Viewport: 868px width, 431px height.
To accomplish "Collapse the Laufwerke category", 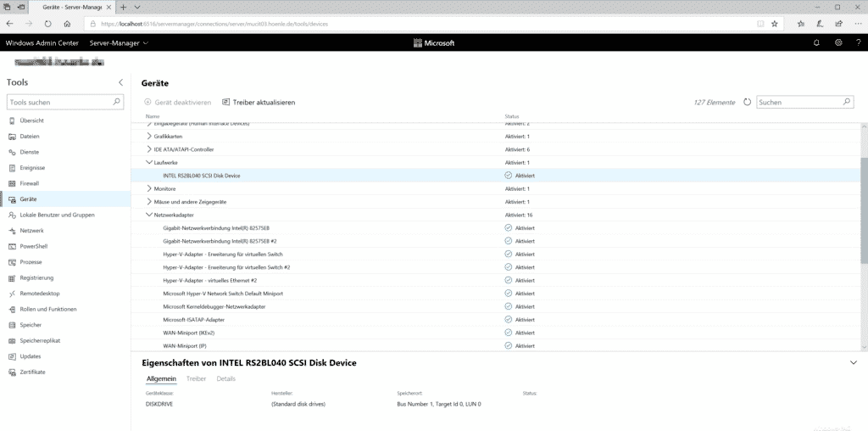I will [x=149, y=162].
